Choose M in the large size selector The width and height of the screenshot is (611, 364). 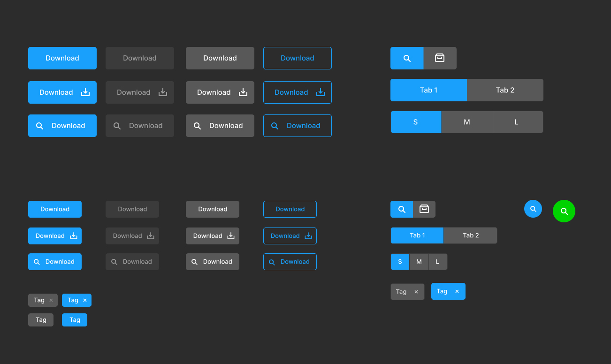point(467,122)
